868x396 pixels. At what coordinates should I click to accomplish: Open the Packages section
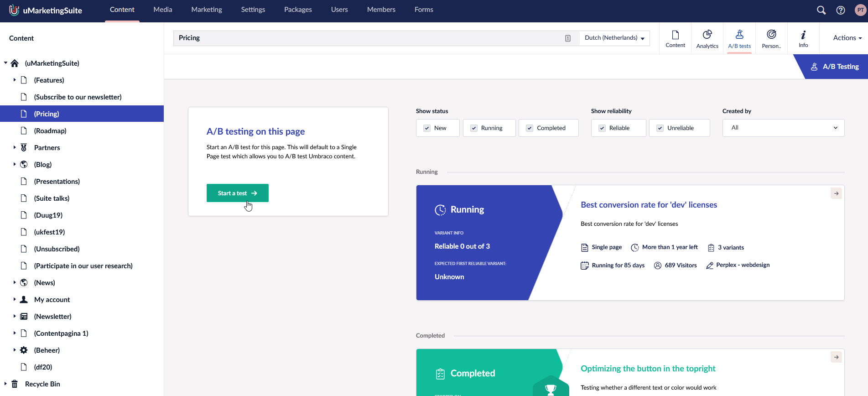[298, 10]
